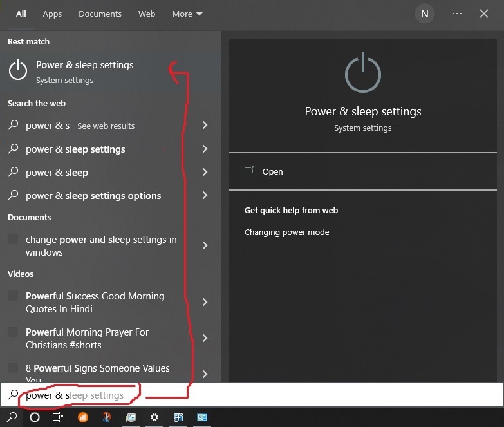The width and height of the screenshot is (504, 427).
Task: Click the open-window icon next to Open
Action: coord(249,170)
